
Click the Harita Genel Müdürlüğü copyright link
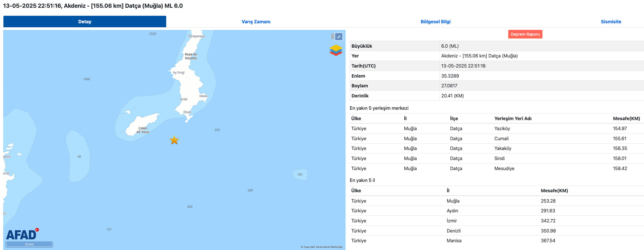pyautogui.click(x=321, y=247)
